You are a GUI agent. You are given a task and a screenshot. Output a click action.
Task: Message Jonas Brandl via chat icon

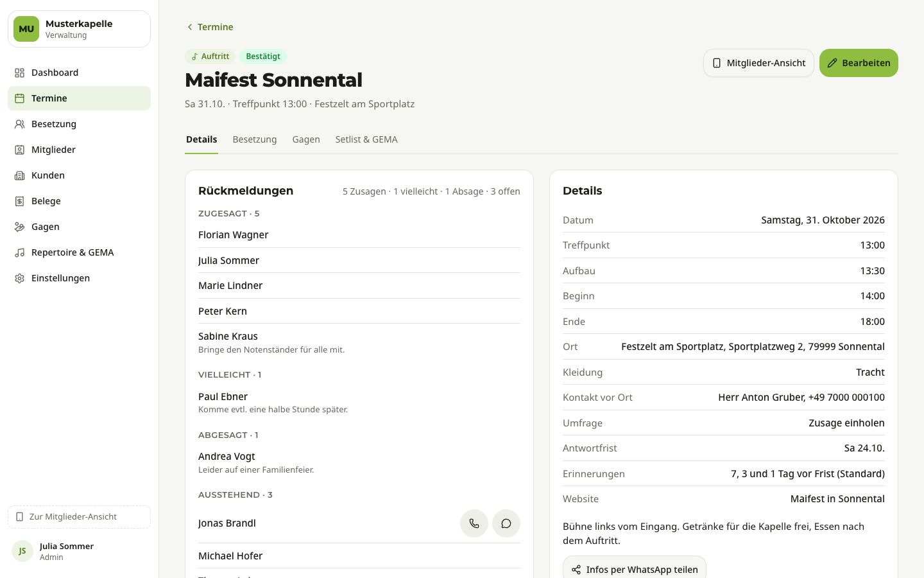pos(506,523)
